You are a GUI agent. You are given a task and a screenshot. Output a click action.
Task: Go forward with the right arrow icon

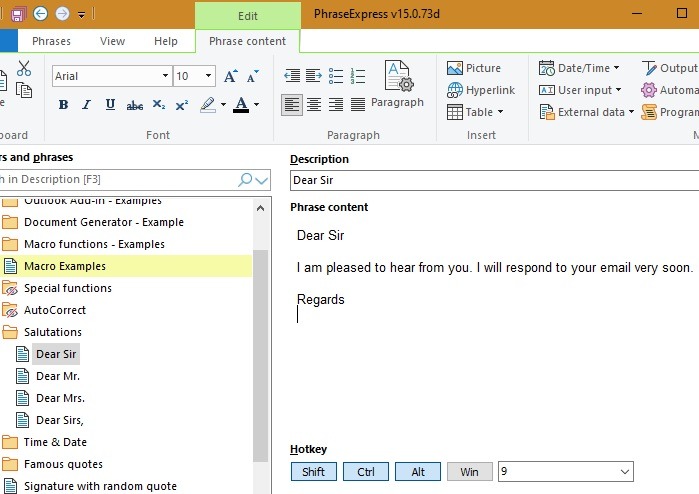click(x=62, y=14)
